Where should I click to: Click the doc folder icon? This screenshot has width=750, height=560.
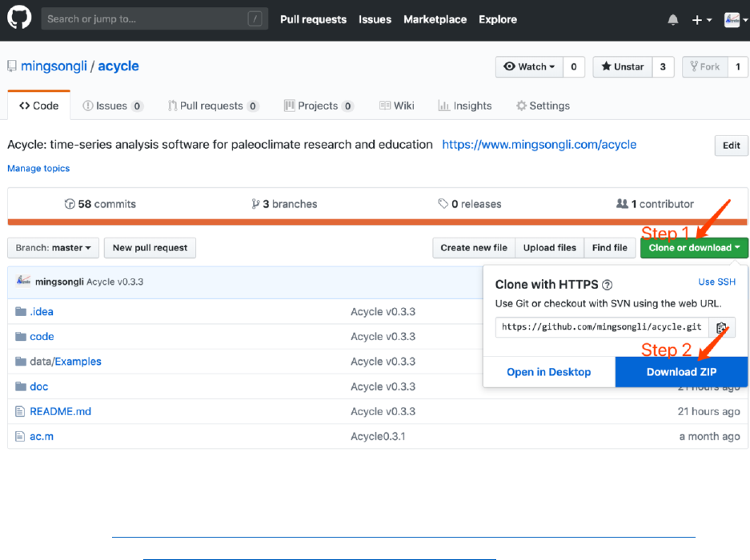pyautogui.click(x=21, y=387)
